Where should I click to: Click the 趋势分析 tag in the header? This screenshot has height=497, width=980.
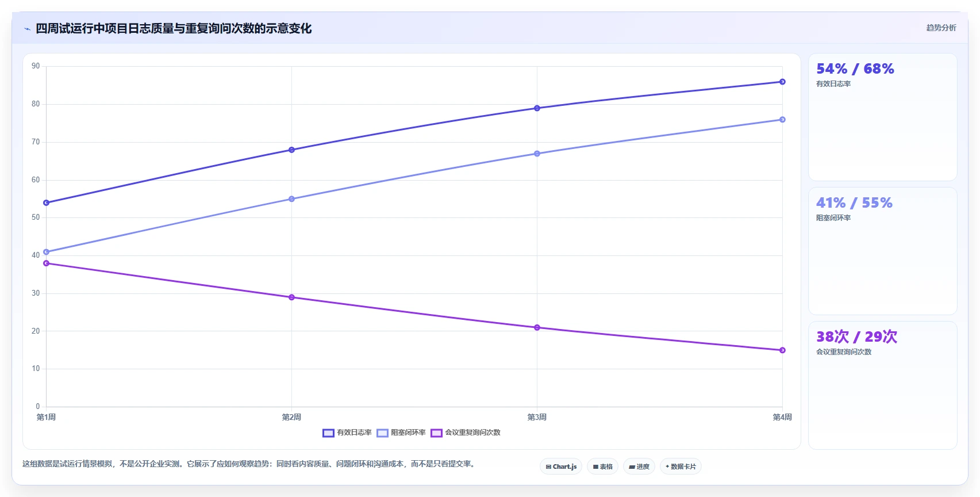point(941,28)
